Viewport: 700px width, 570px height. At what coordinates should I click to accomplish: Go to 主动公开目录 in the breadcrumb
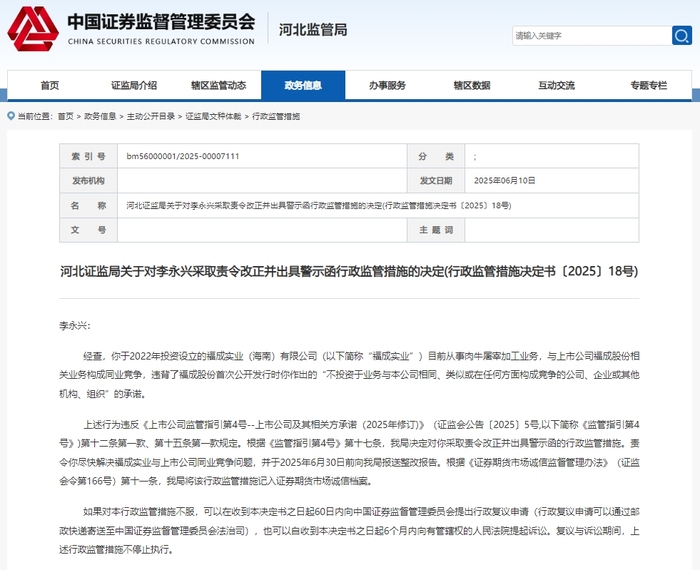click(151, 116)
